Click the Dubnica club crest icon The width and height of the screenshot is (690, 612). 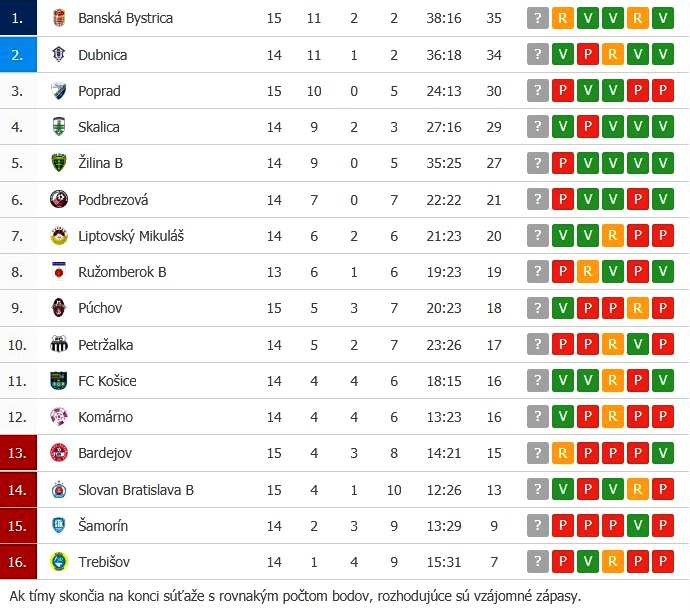pyautogui.click(x=59, y=55)
